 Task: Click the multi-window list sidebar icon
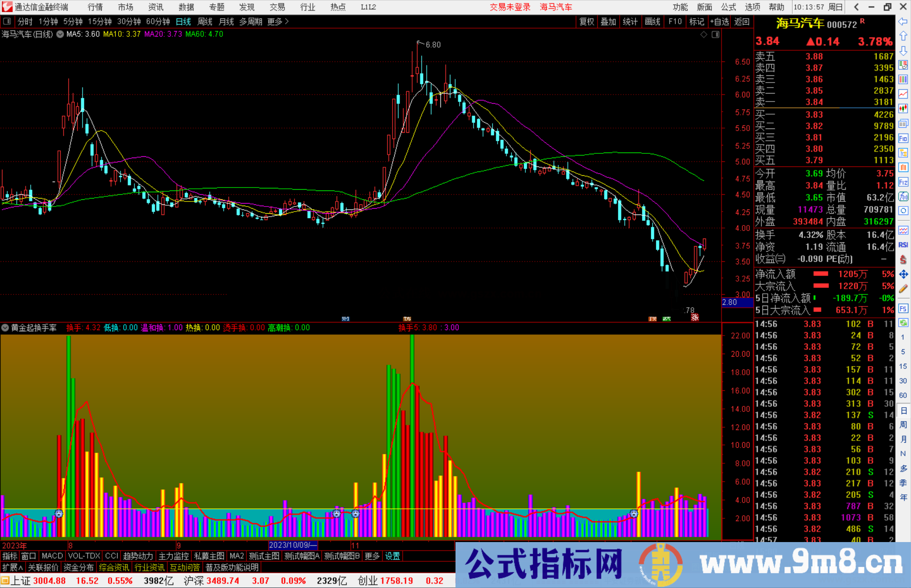click(x=903, y=124)
